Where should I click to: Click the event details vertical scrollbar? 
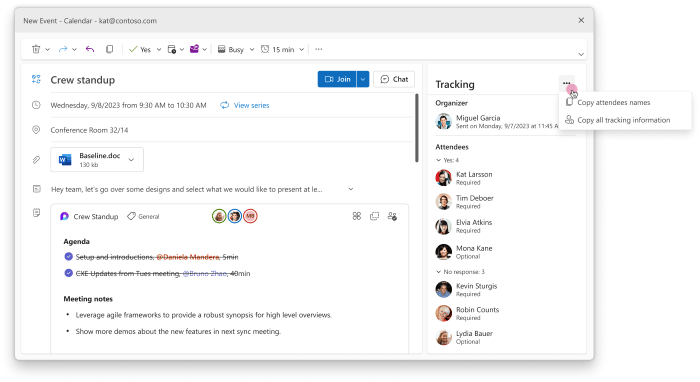[x=417, y=128]
